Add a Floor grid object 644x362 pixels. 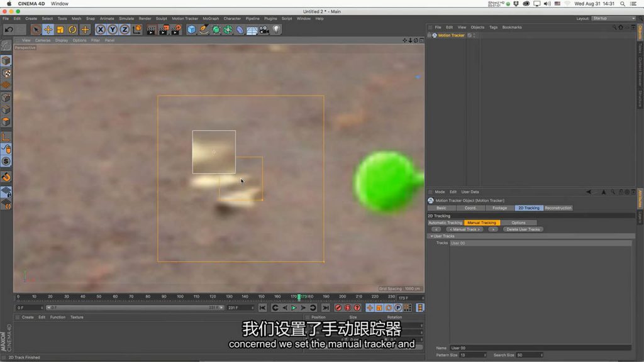coord(252,30)
